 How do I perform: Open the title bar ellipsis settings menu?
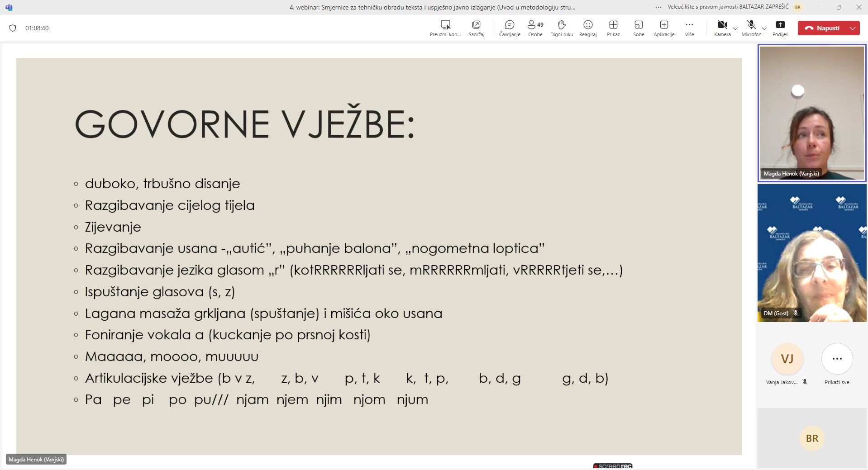click(x=658, y=7)
